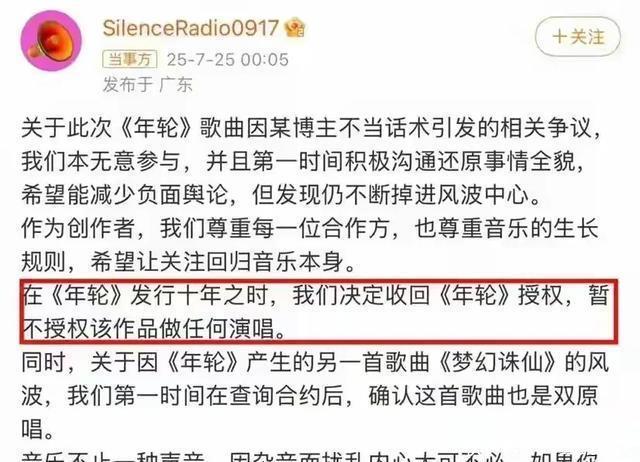640x462 pixels.
Task: Tap the opening line 关于此次《年轮》歌曲
Action: click(x=311, y=128)
